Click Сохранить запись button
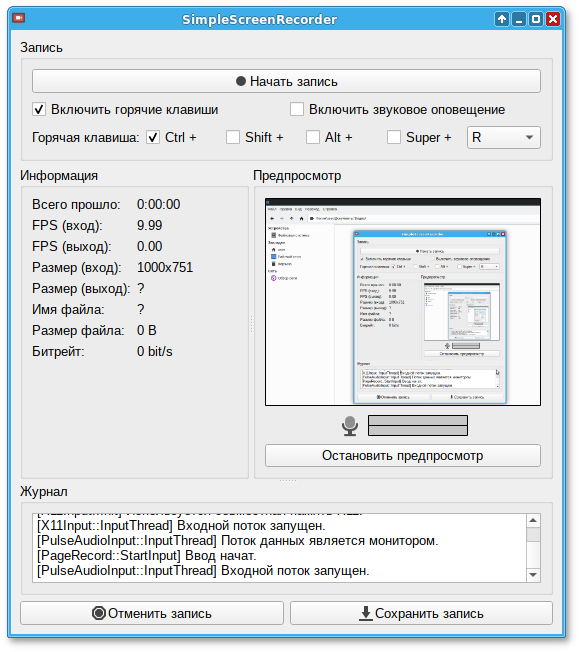 tap(421, 613)
